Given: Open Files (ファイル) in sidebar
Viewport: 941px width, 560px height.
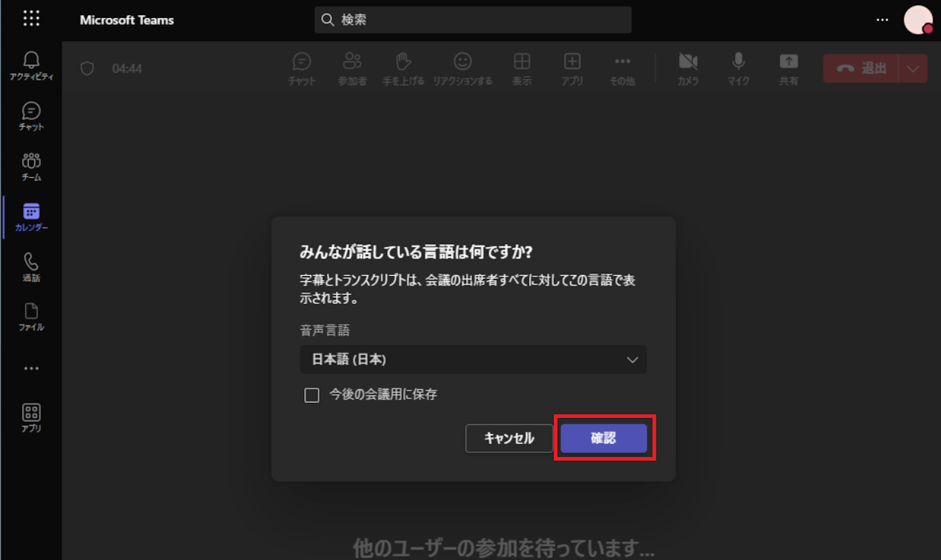Looking at the screenshot, I should point(31,317).
